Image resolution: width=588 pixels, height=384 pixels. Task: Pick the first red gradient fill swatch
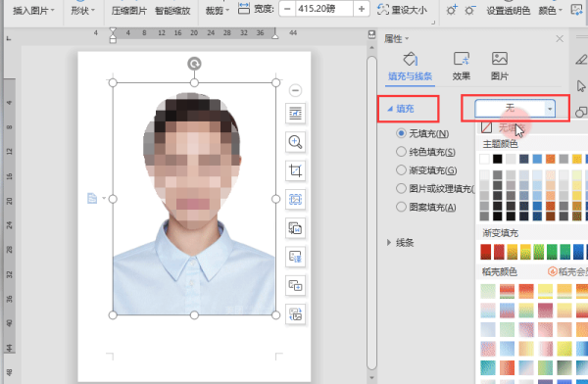(x=486, y=252)
